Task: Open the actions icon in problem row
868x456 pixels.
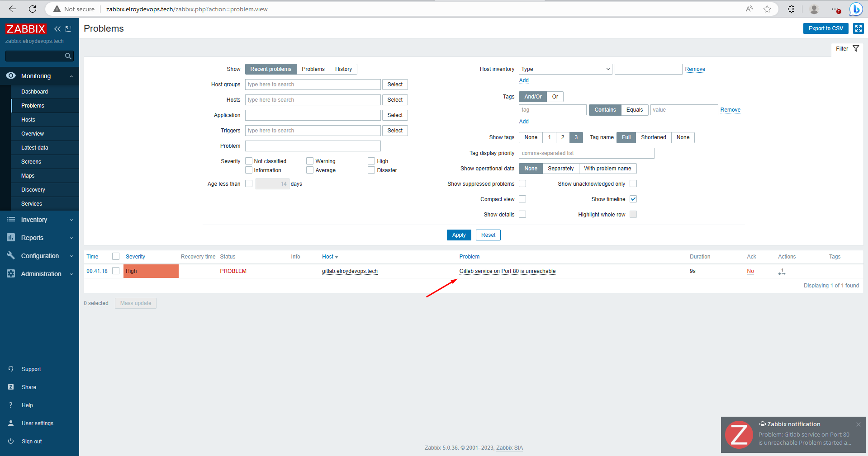Action: tap(782, 272)
